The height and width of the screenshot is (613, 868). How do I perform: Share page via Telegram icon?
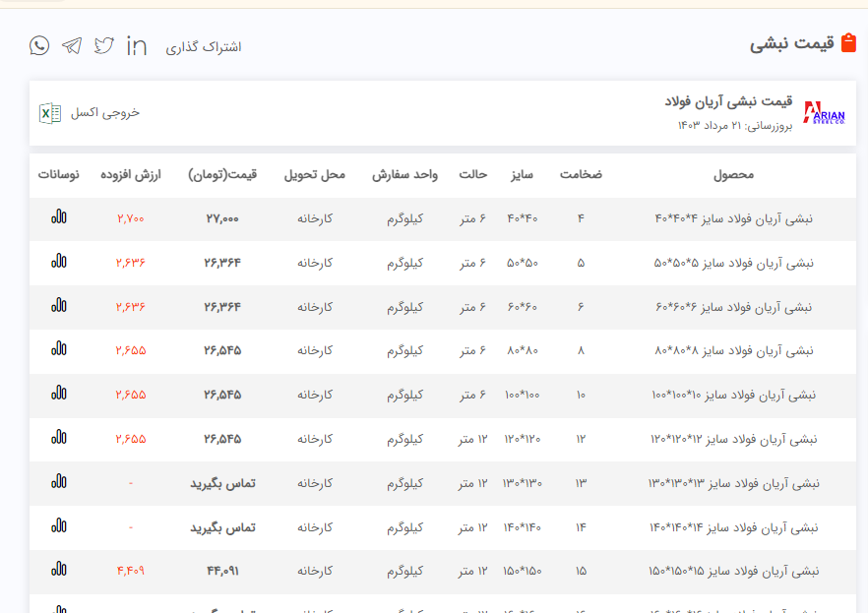[x=72, y=45]
